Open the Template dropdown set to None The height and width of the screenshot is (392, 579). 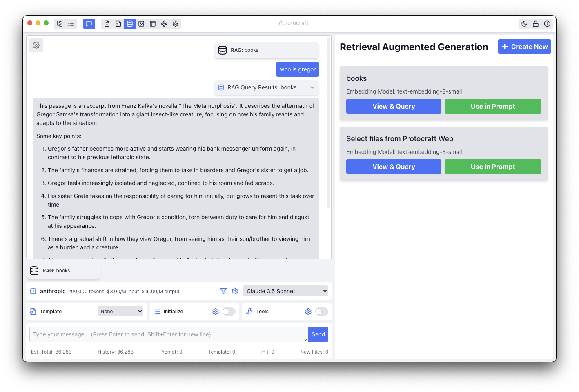point(120,312)
